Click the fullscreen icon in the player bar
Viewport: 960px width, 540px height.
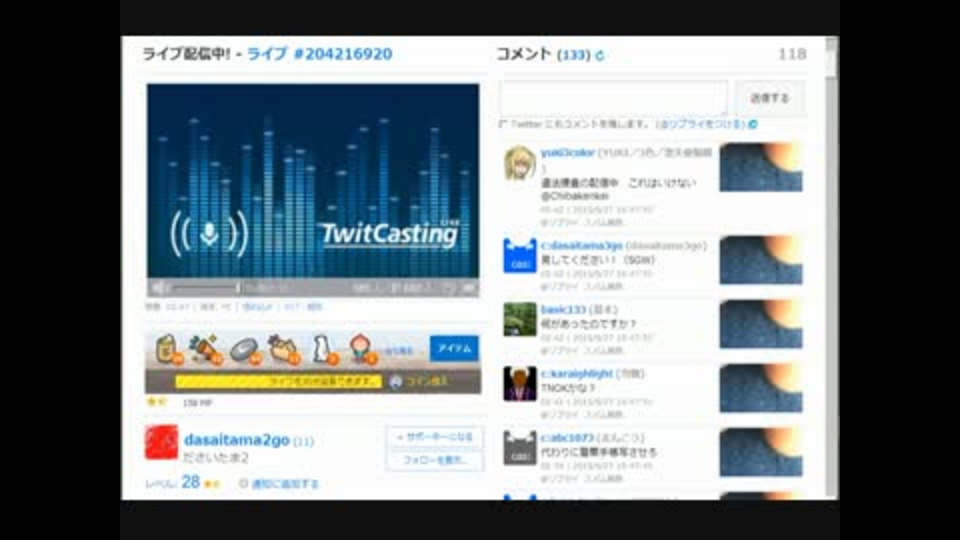(x=468, y=287)
